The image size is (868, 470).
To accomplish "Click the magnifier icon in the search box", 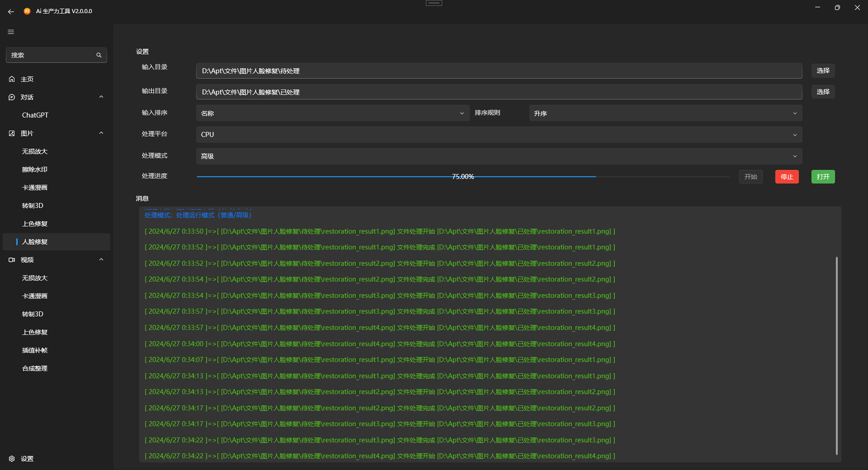I will (x=99, y=55).
